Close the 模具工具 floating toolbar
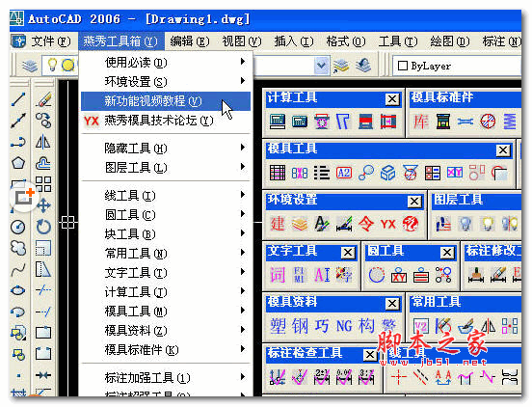Screen dimensions: 532x407 tap(503, 150)
